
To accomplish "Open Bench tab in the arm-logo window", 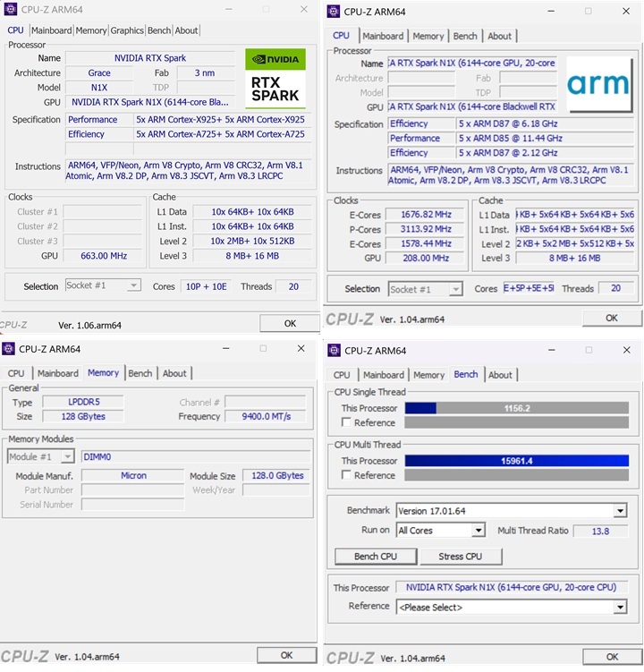I will pos(465,36).
